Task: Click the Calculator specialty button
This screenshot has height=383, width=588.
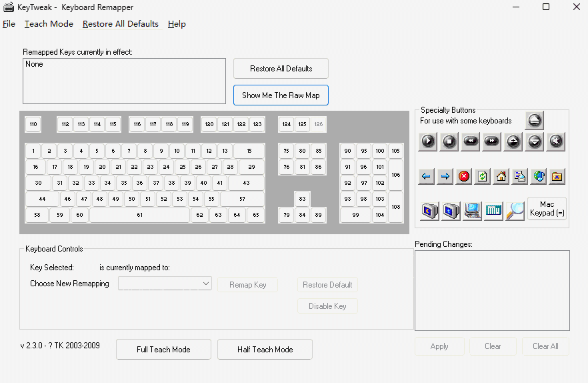Action: click(493, 210)
